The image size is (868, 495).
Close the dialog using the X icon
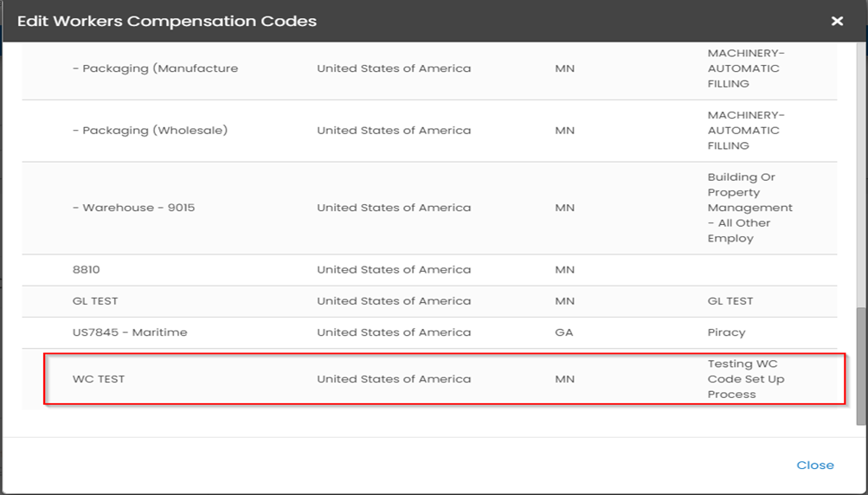(x=837, y=21)
